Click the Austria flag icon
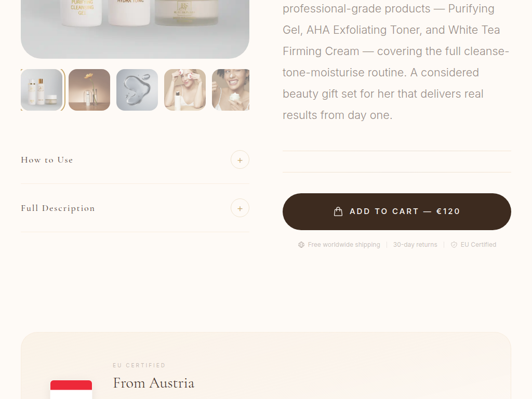 (71, 390)
